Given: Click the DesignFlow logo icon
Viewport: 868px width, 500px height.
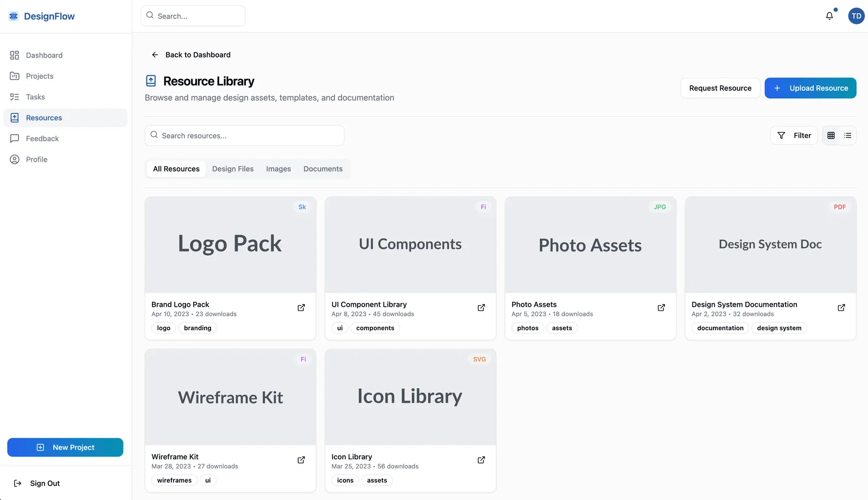Looking at the screenshot, I should pos(14,16).
